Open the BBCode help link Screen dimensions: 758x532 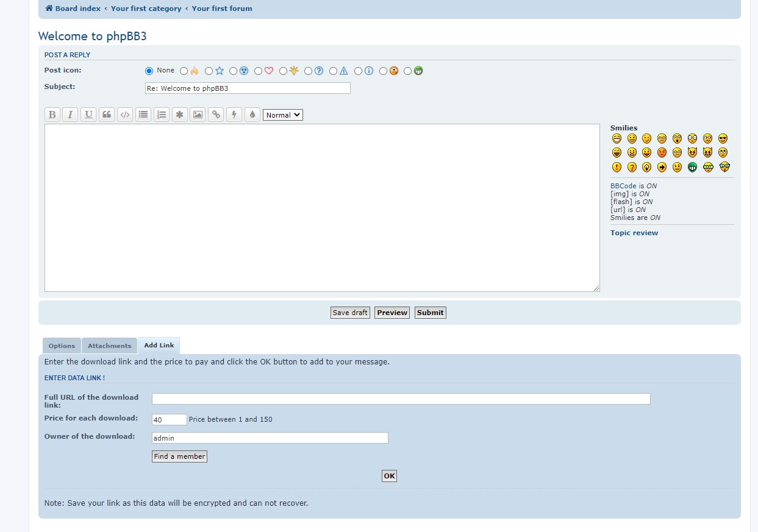623,186
